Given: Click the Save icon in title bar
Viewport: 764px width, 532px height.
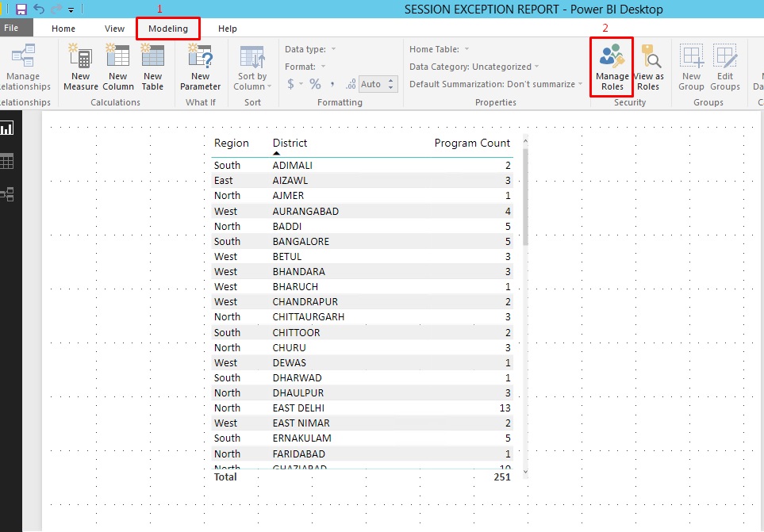Looking at the screenshot, I should click(21, 10).
